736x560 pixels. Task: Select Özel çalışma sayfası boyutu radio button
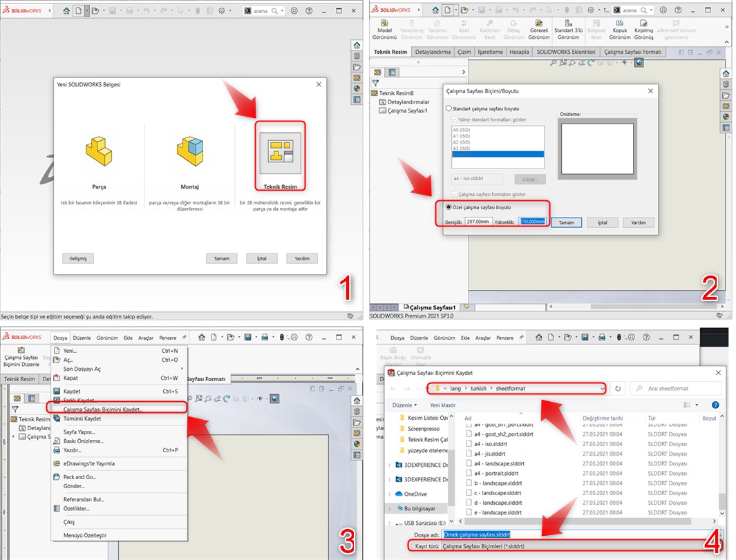point(449,207)
